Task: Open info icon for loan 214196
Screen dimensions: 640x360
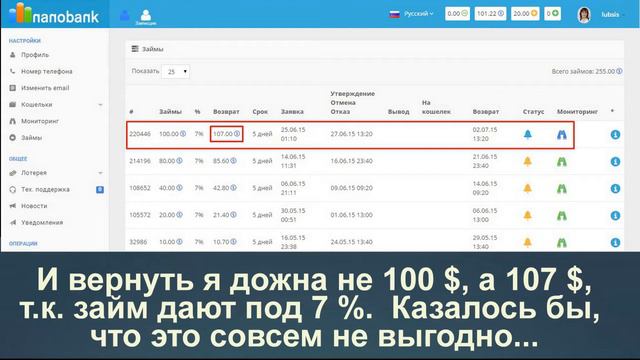Action: 616,162
